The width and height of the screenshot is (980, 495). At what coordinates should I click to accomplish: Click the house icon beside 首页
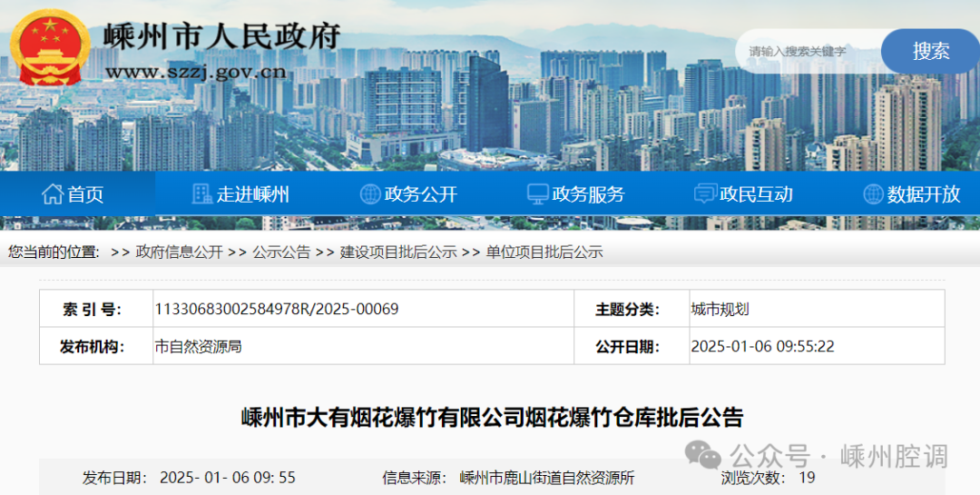[52, 193]
